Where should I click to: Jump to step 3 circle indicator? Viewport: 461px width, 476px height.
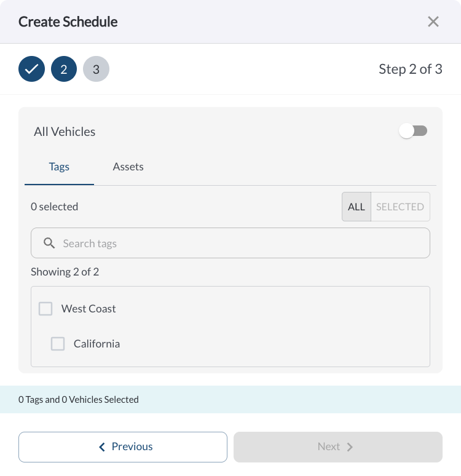point(97,69)
